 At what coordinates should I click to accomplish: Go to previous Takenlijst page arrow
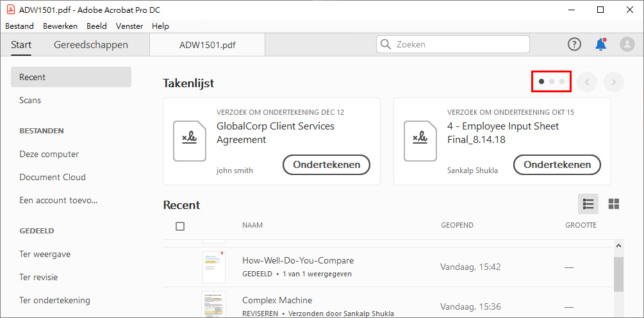[x=586, y=82]
